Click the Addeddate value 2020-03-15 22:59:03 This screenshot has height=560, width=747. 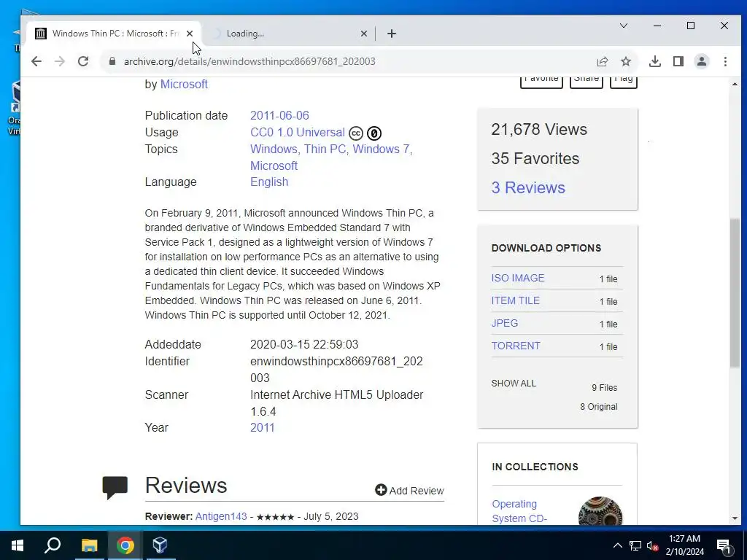(304, 344)
